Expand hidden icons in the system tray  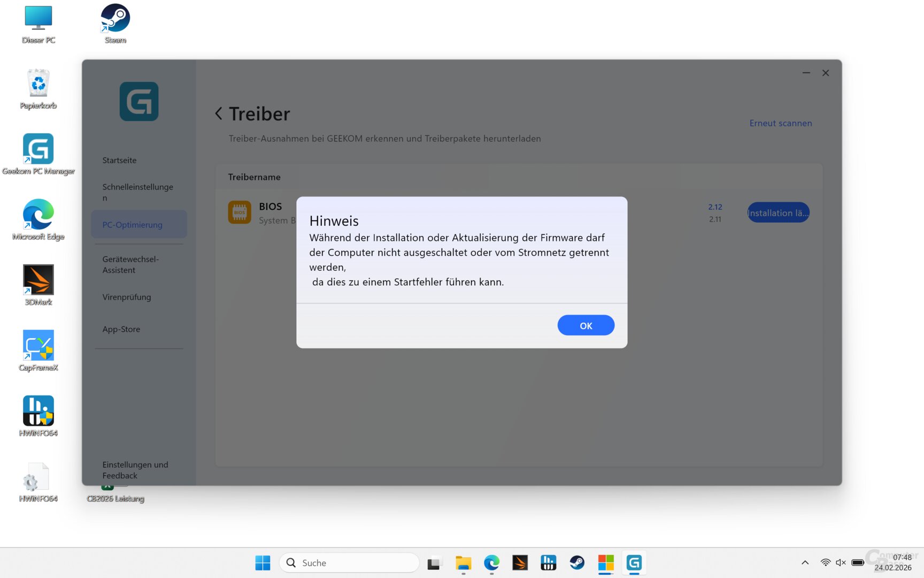[804, 562]
